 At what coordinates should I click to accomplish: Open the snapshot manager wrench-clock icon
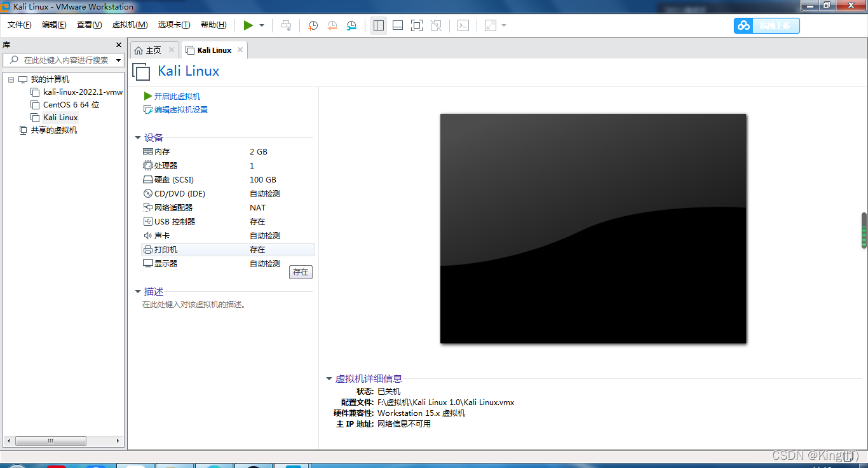[x=351, y=25]
